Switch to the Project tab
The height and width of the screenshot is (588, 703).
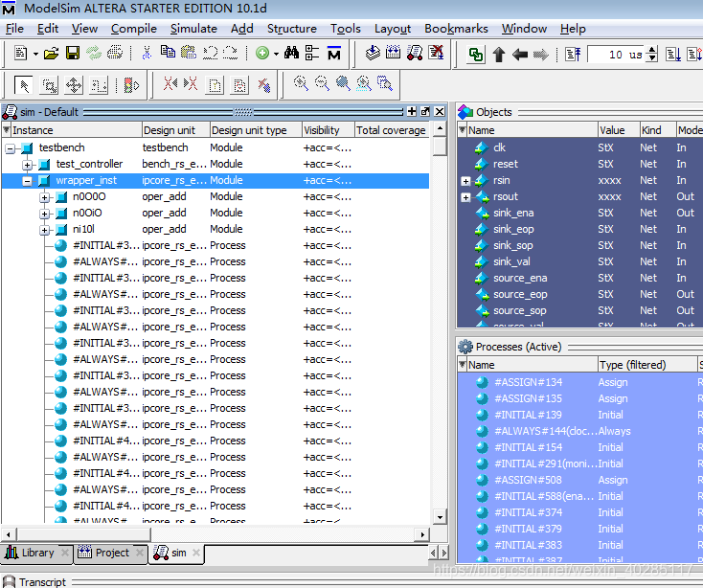111,553
